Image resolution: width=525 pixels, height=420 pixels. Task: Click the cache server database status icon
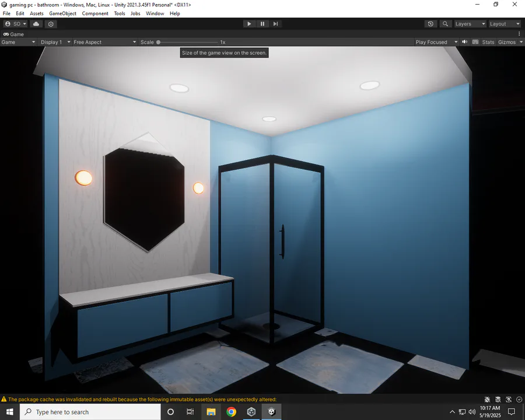click(498, 399)
